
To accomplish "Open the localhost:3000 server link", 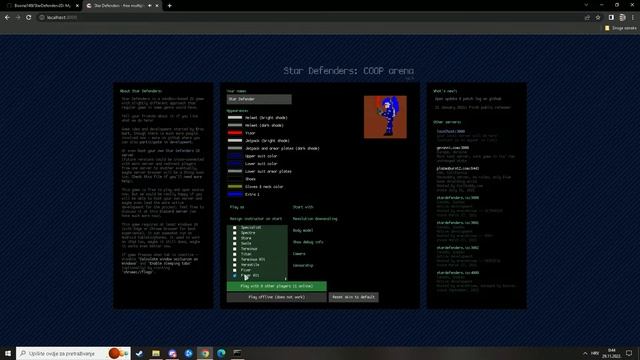I will (451, 131).
